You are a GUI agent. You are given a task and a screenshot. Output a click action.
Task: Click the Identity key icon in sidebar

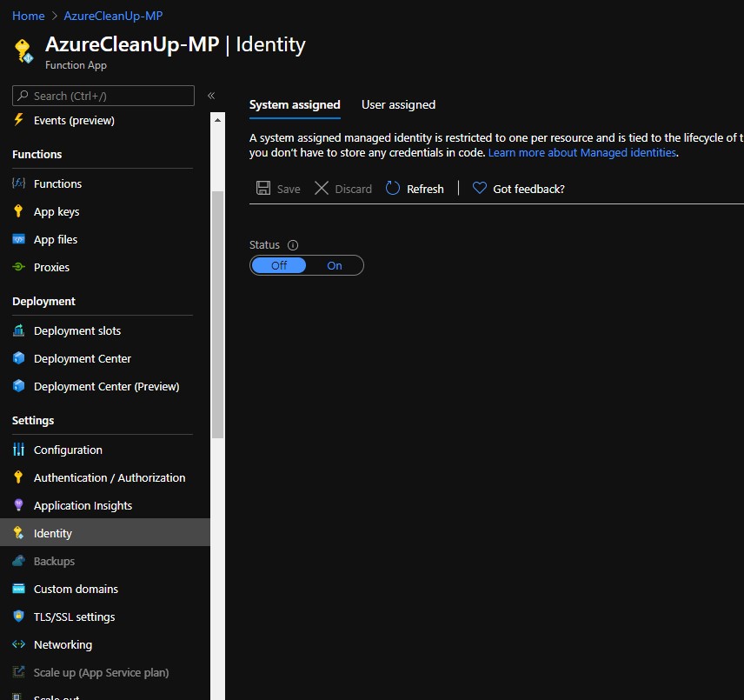click(18, 533)
